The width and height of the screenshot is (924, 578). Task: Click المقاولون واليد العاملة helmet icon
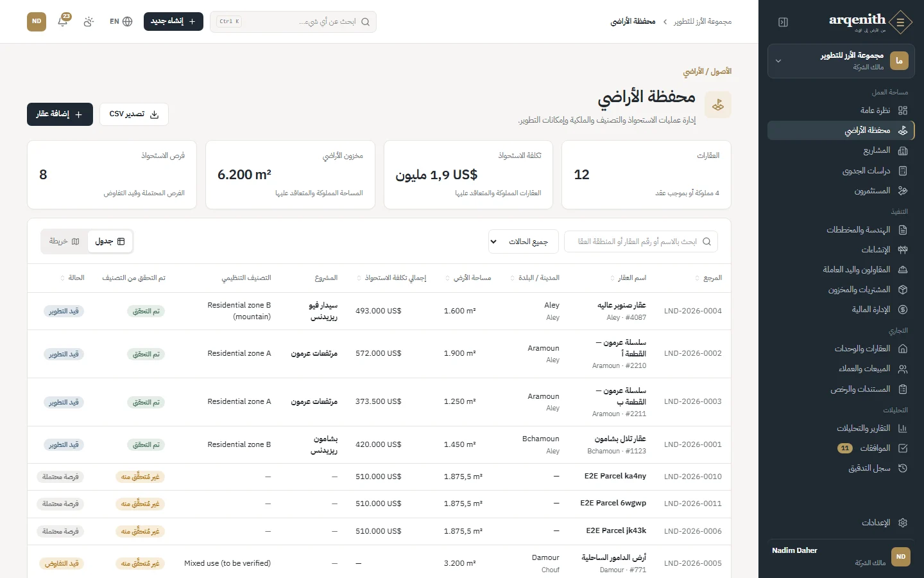click(x=903, y=270)
